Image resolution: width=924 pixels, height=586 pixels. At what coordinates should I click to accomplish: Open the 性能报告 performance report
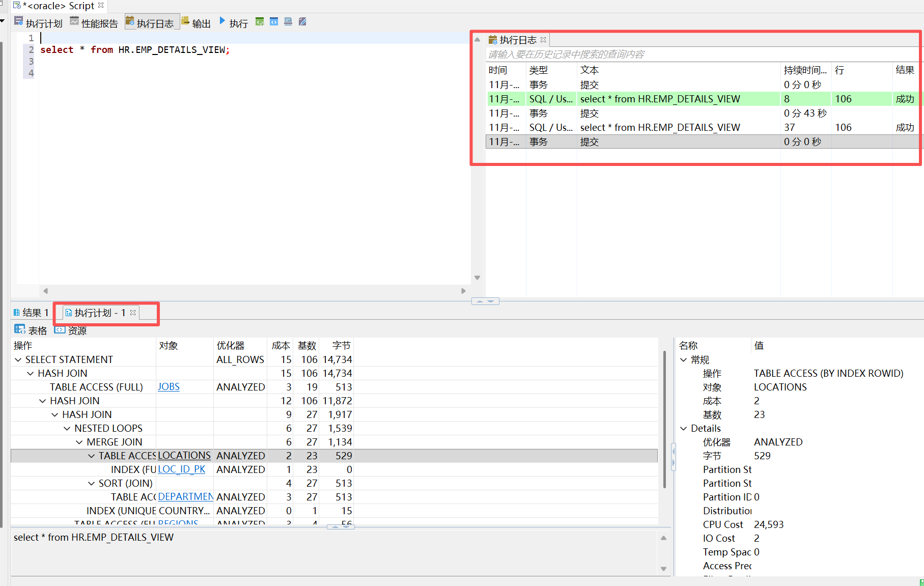coord(94,22)
